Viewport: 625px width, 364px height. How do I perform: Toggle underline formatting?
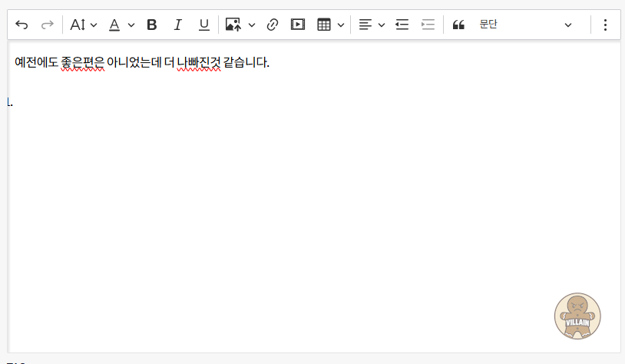coord(203,25)
